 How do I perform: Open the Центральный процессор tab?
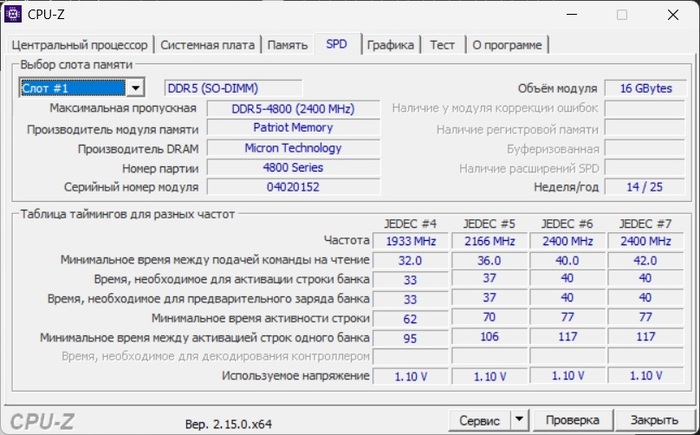coord(80,45)
